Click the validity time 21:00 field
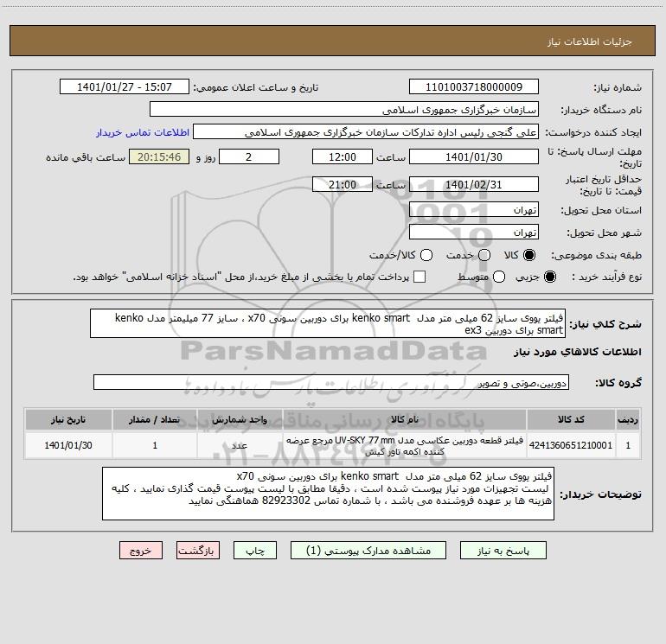 [x=343, y=184]
